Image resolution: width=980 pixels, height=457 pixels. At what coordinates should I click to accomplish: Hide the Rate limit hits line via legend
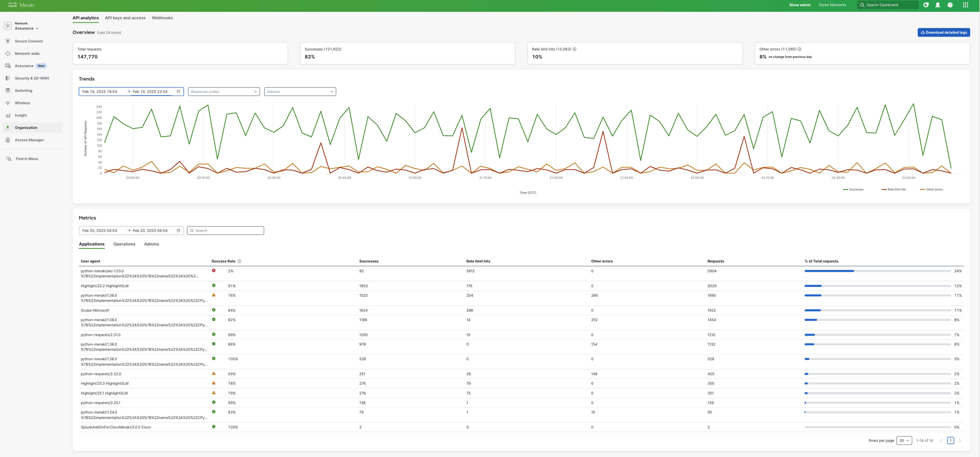[x=894, y=189]
